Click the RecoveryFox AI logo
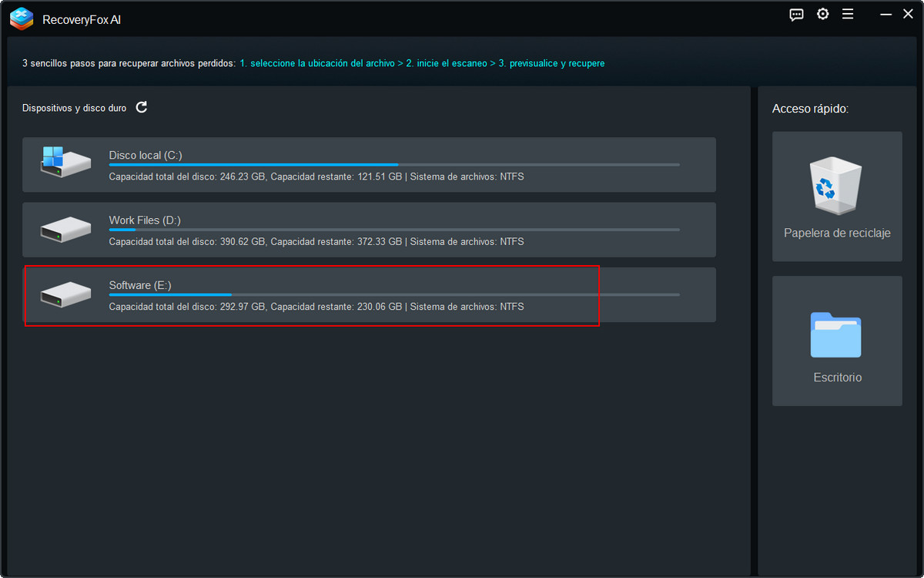This screenshot has height=578, width=924. 22,18
